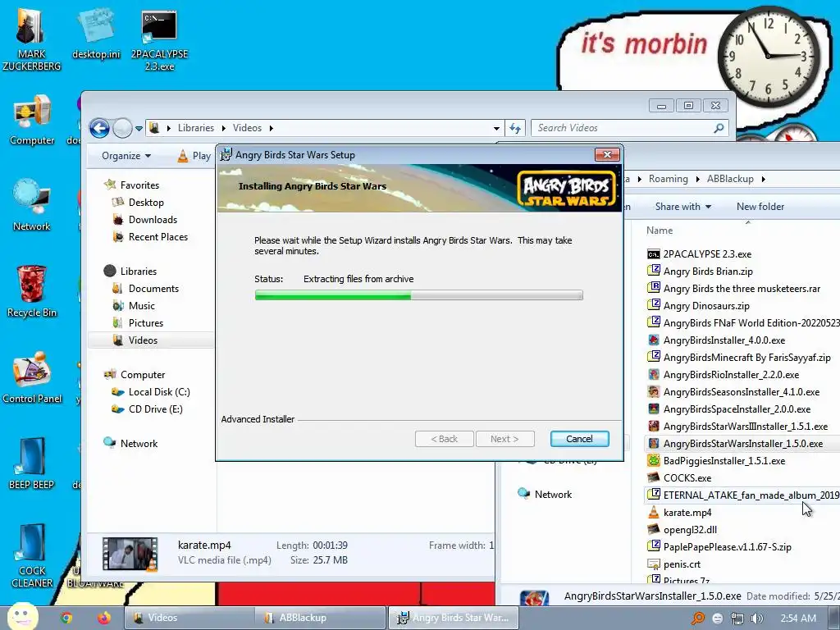Click the network tray icon

tap(737, 619)
